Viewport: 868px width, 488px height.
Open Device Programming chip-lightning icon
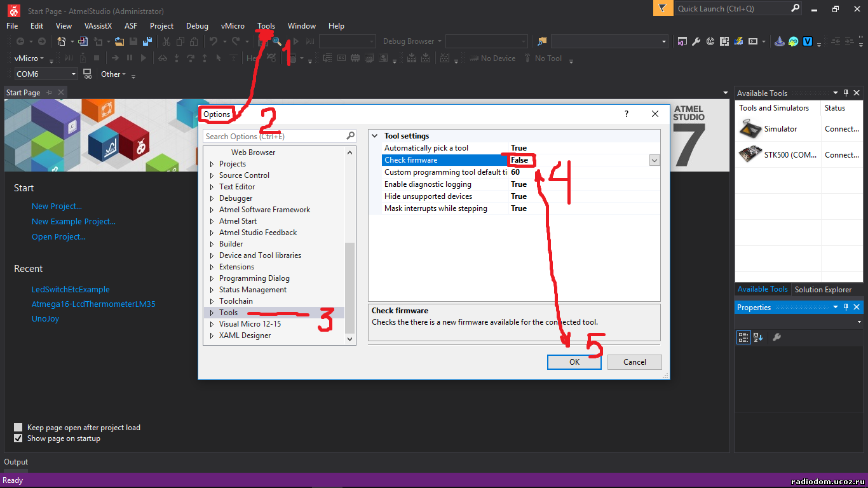pos(738,41)
